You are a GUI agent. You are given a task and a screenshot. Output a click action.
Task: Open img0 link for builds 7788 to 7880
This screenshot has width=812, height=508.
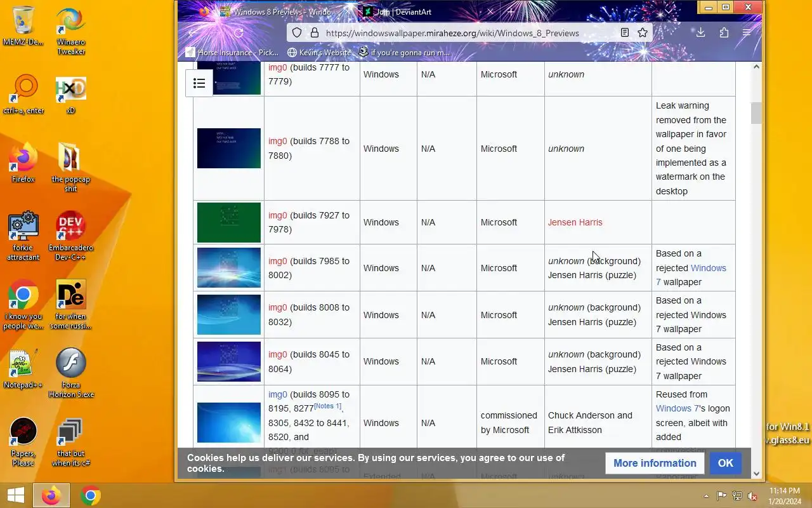click(x=278, y=141)
